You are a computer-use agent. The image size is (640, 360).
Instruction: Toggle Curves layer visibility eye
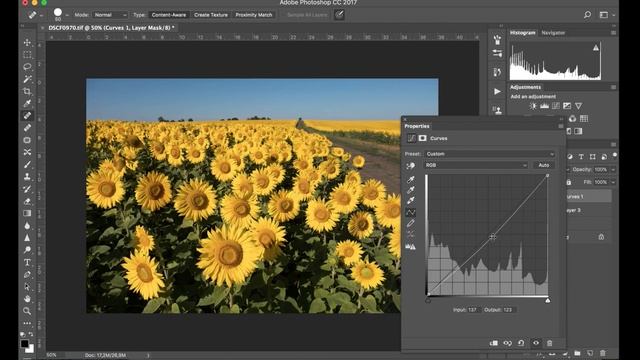coord(536,343)
